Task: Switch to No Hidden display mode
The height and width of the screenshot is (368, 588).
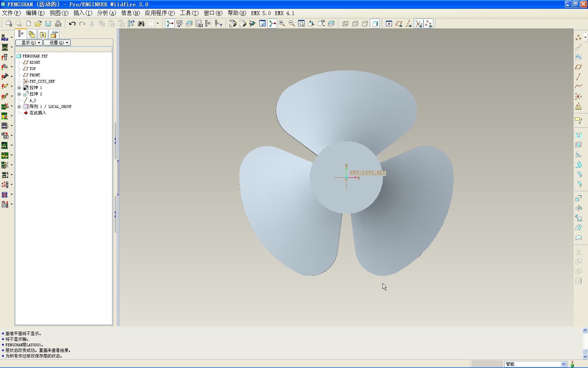Action: tap(365, 23)
